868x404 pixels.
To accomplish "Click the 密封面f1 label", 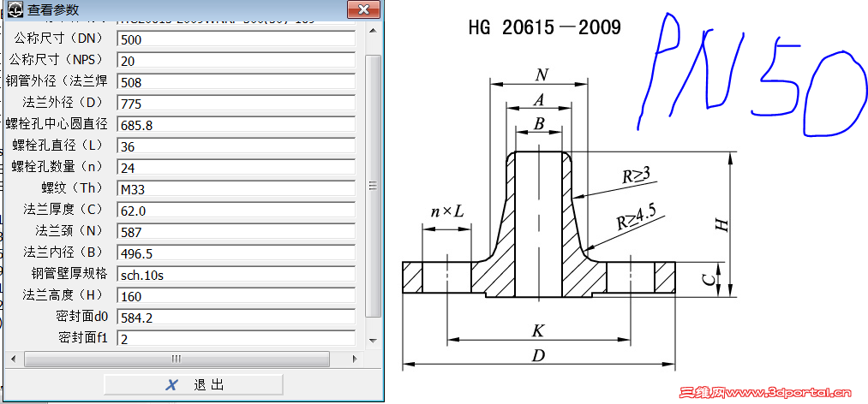I will (x=82, y=338).
